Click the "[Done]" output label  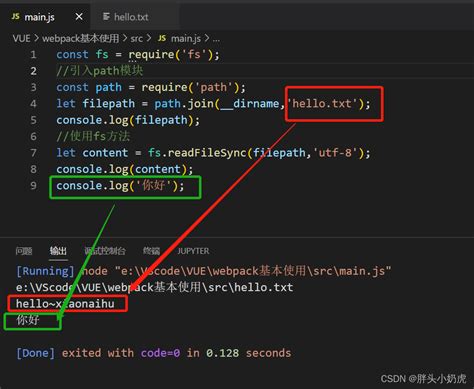pos(36,353)
